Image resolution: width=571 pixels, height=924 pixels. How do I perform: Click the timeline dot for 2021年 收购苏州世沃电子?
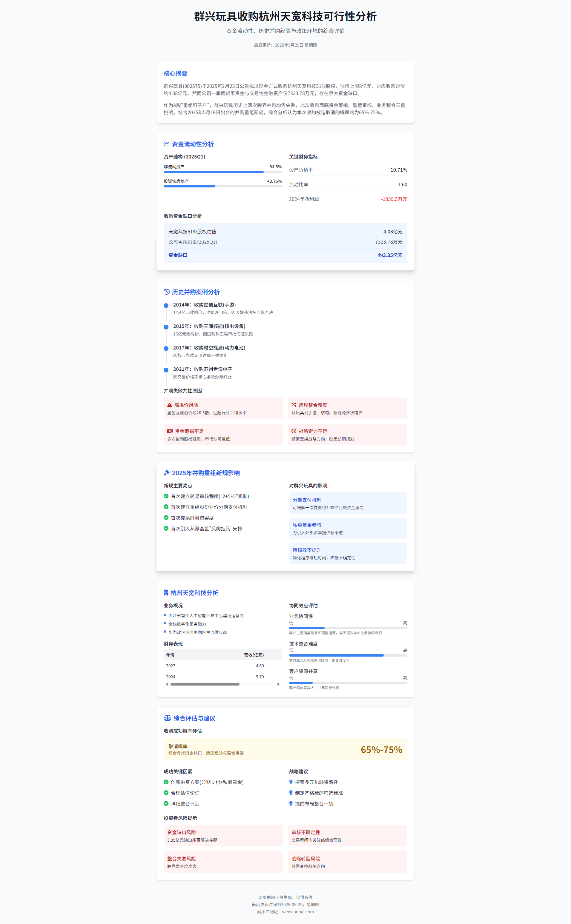pos(166,370)
